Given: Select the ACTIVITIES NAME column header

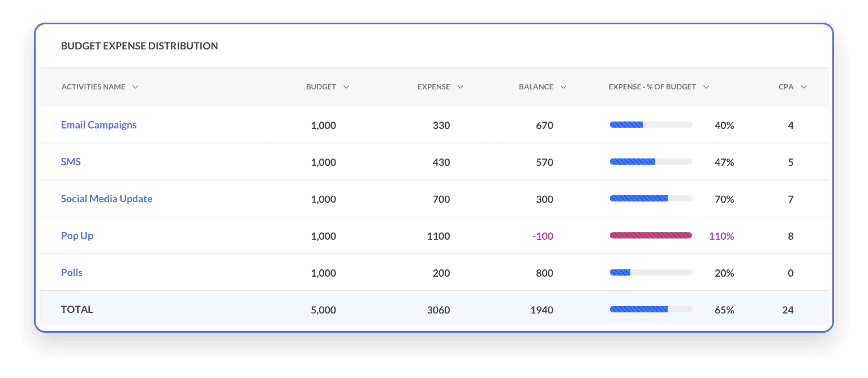Looking at the screenshot, I should [93, 87].
